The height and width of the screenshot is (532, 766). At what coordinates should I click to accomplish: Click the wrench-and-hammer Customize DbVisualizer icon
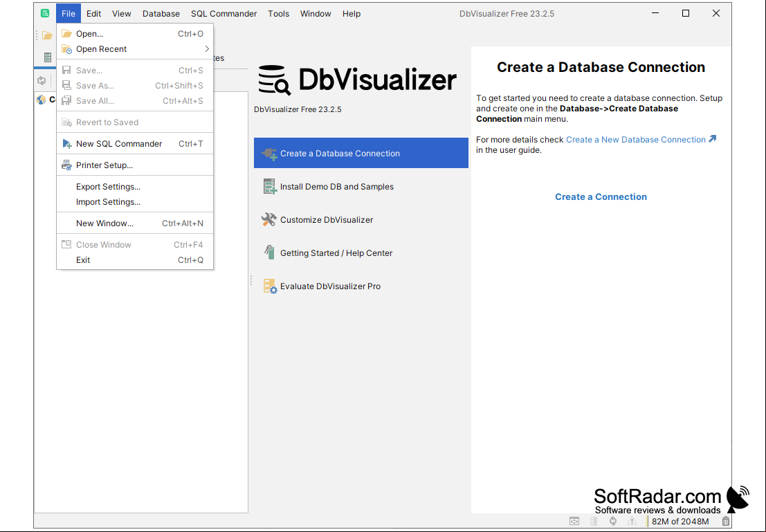coord(269,220)
